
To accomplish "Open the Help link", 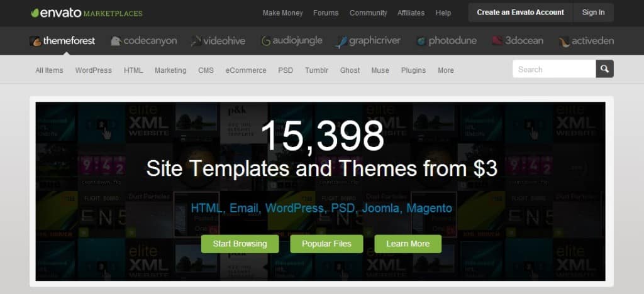I will pos(443,13).
